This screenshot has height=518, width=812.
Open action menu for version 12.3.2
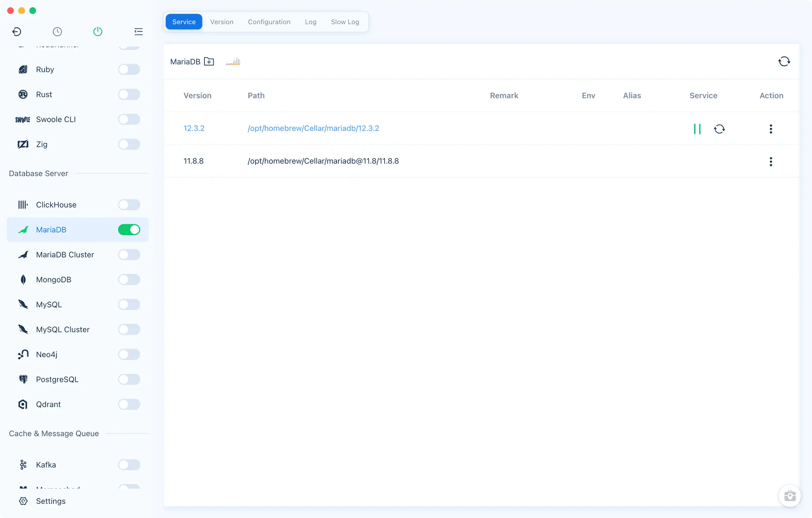tap(771, 129)
